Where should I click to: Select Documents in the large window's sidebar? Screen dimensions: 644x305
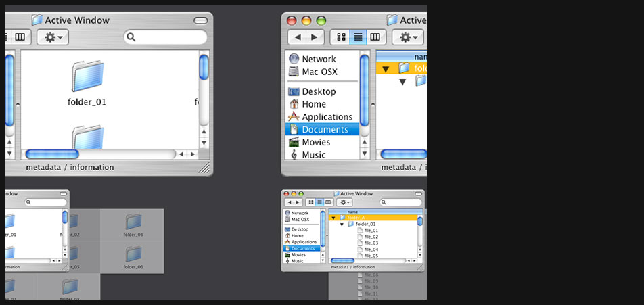click(324, 129)
